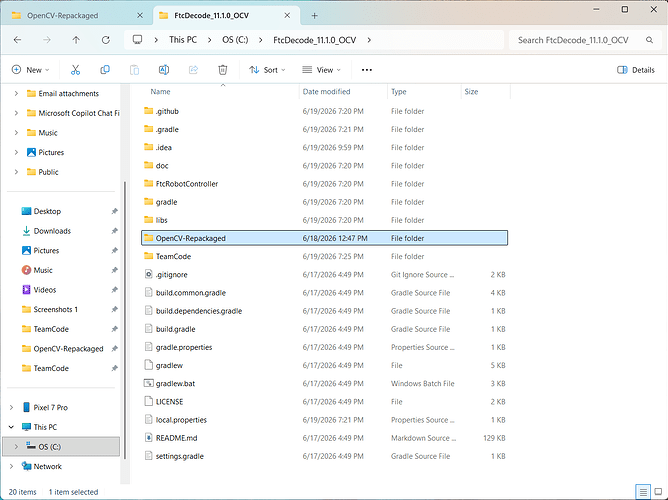Click the .gitignore file icon
The image size is (668, 500).
click(148, 274)
